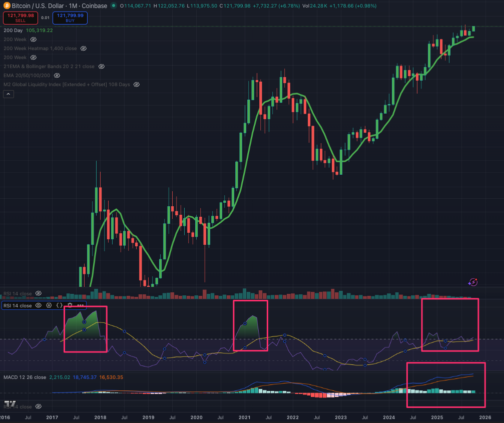The image size is (504, 423).
Task: Click the blue MACD value 18,745.37
Action: coord(85,377)
